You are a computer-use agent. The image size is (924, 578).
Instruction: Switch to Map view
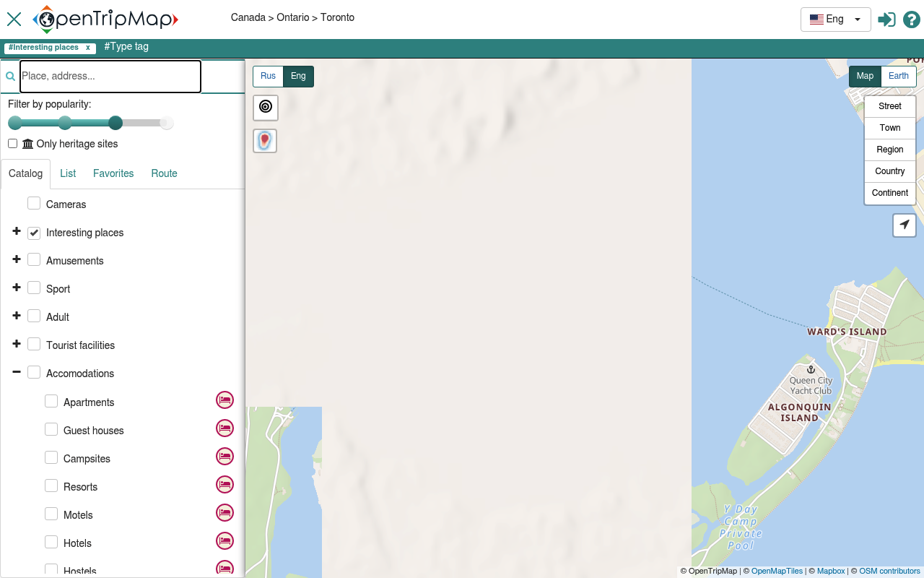pyautogui.click(x=865, y=76)
